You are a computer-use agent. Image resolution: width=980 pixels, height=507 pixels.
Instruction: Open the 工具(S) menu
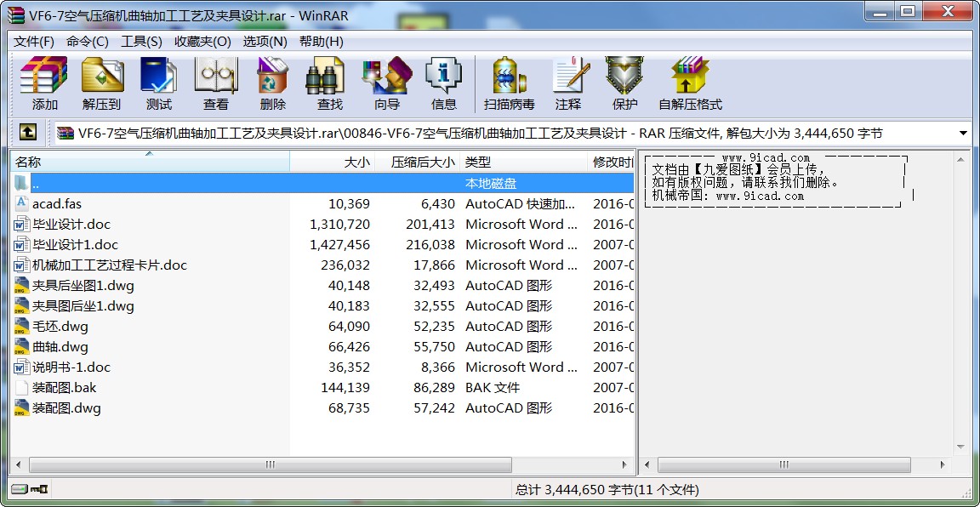pos(141,42)
